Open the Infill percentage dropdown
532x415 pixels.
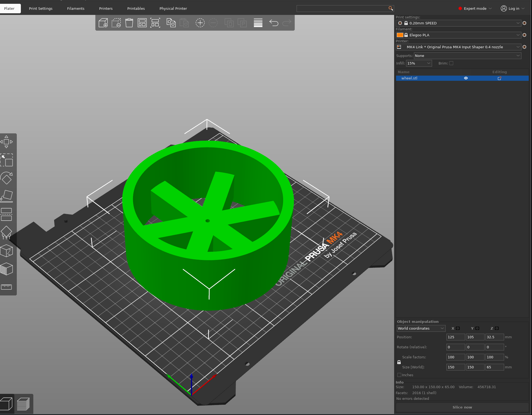click(x=419, y=63)
